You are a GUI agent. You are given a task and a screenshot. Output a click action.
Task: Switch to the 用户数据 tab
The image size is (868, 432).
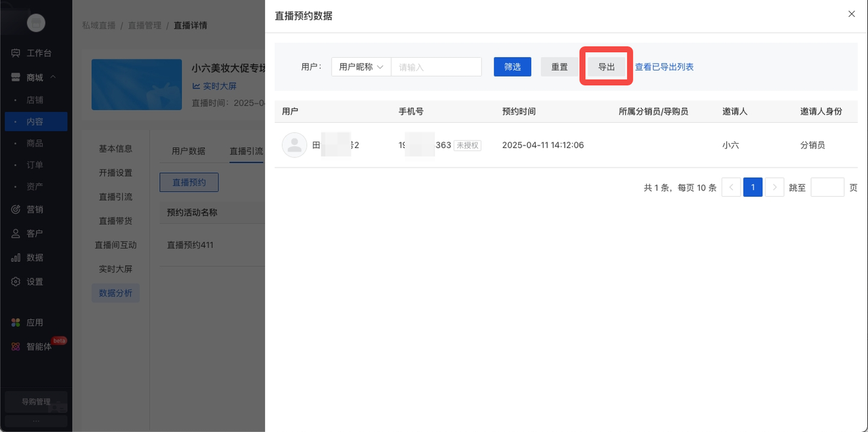pyautogui.click(x=189, y=151)
